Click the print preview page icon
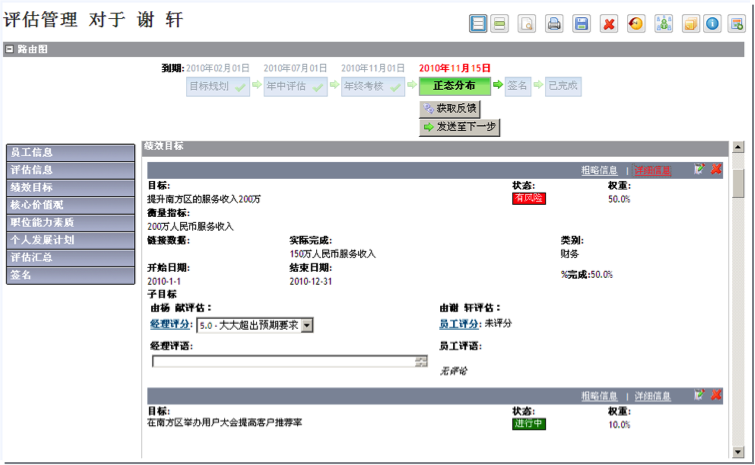 527,24
